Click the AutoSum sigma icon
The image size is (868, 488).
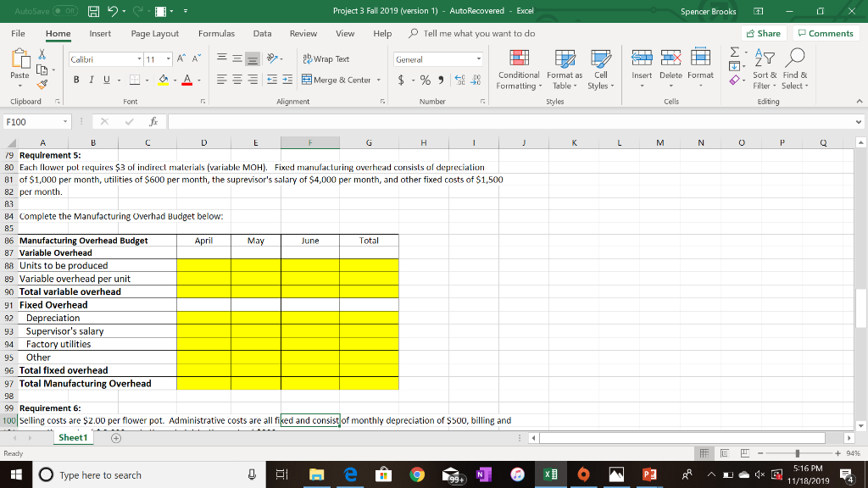pyautogui.click(x=734, y=52)
